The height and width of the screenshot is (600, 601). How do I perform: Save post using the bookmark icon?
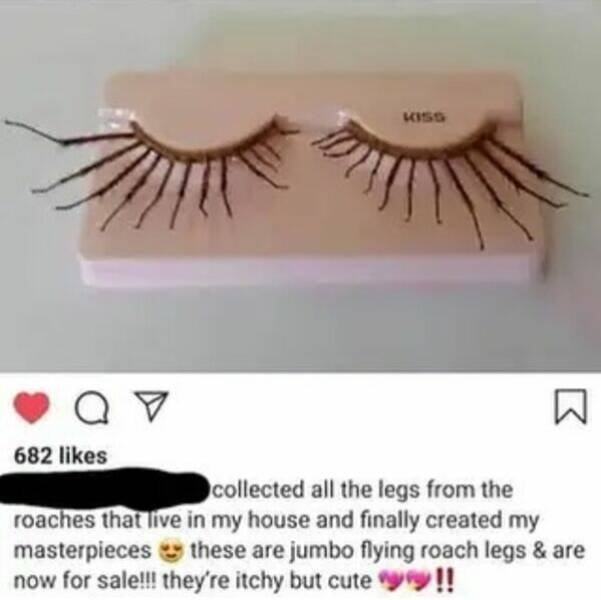[571, 407]
